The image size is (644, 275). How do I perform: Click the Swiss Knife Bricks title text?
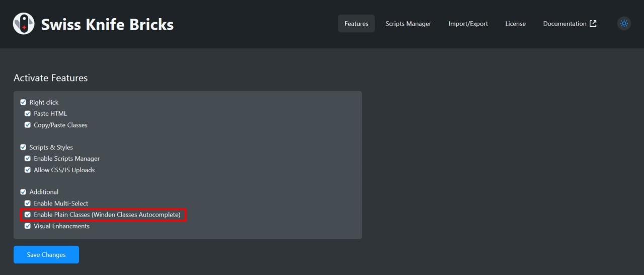107,24
